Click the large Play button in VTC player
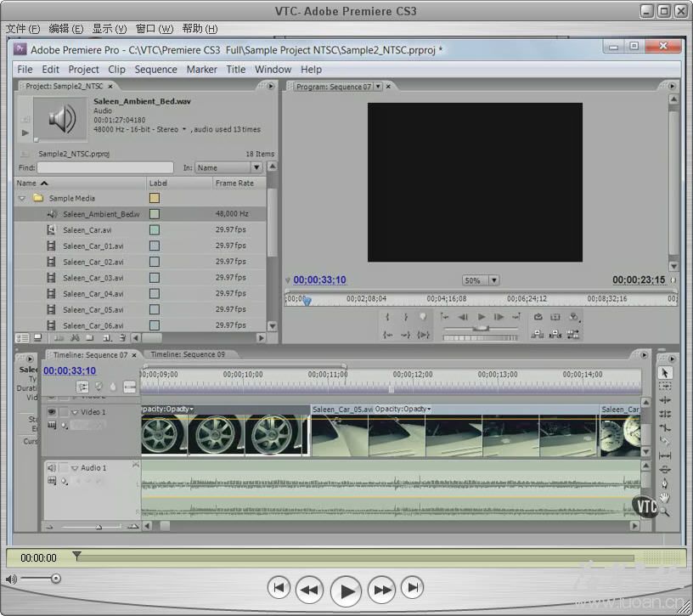Screen dimensions: 693x616 tap(346, 591)
